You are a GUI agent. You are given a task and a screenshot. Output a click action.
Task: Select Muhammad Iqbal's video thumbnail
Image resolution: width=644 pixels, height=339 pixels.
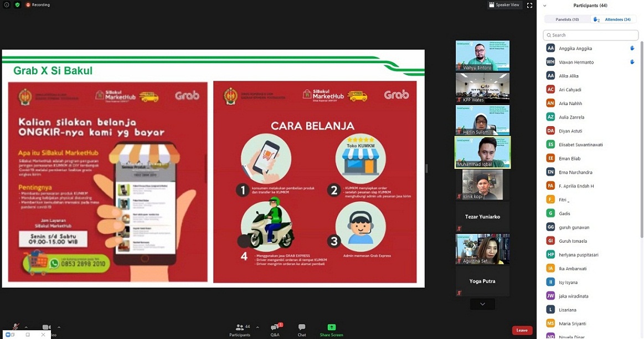coord(482,152)
